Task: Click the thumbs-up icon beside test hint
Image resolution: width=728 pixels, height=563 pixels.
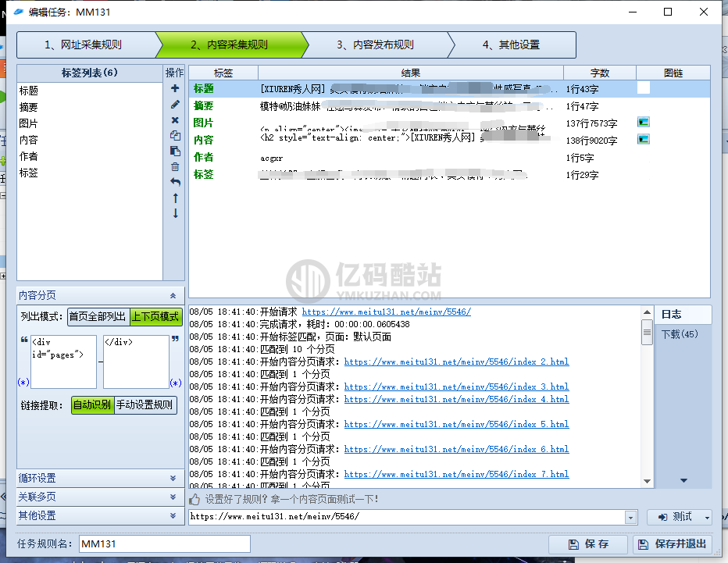Action: 194,500
